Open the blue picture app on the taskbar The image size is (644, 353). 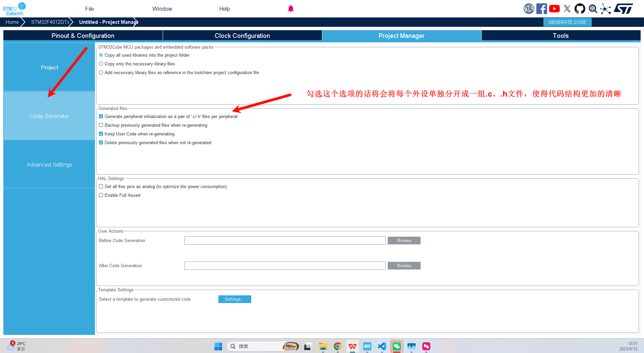(412, 346)
